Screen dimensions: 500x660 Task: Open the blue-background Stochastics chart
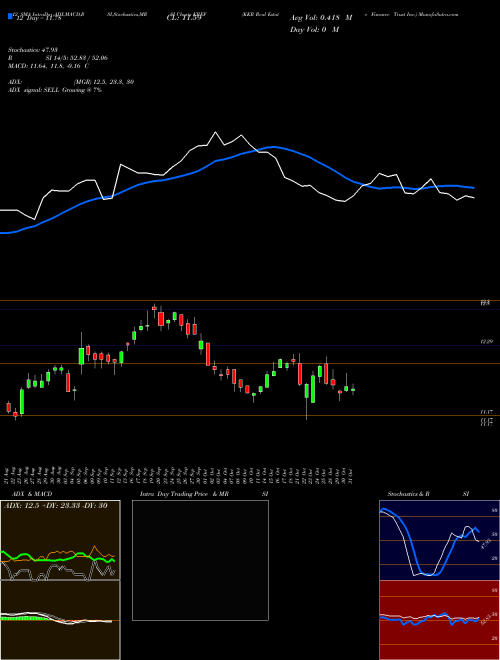439,540
